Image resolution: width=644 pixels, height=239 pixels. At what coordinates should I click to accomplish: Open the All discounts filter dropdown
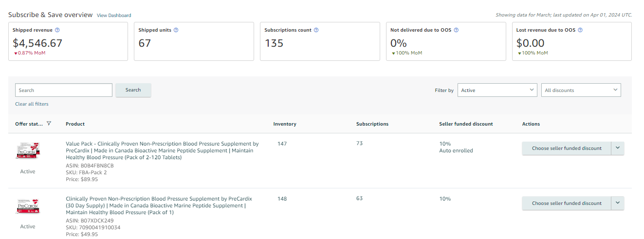581,90
